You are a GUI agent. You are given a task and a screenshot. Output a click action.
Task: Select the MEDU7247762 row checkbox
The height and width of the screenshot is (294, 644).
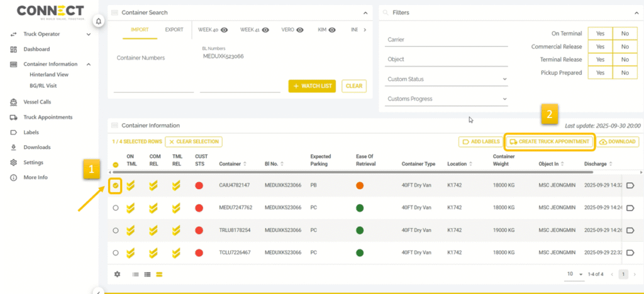(x=116, y=208)
